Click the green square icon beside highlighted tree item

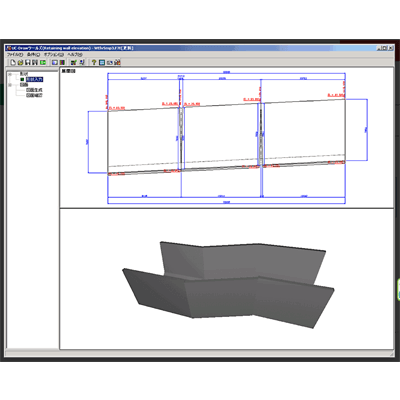pos(22,79)
